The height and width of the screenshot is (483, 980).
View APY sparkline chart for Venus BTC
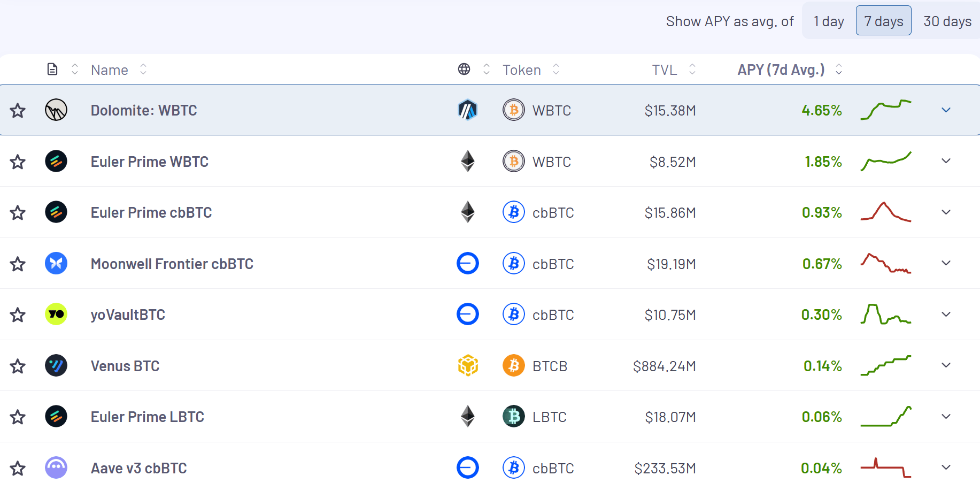pos(886,365)
